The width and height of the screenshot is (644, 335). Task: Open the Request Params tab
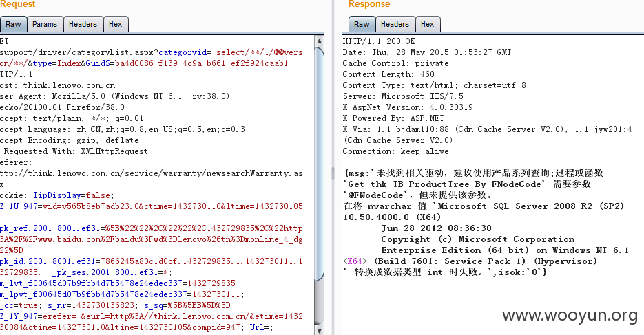pos(45,24)
